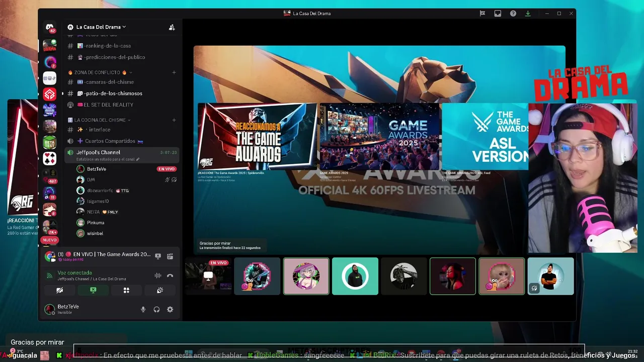Open the server icon with the 487 badge
This screenshot has height=362, width=644.
click(49, 175)
